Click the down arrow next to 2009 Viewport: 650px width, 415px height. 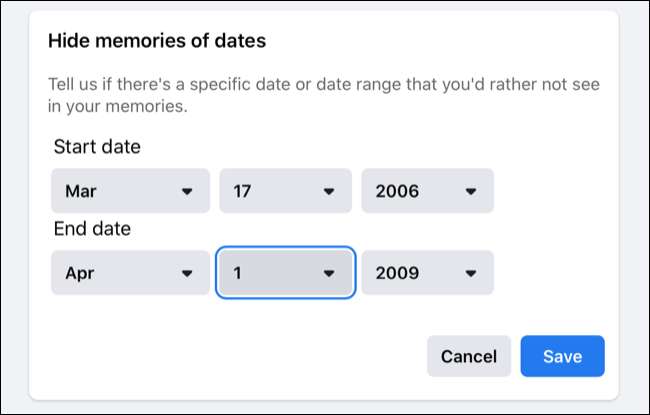click(471, 273)
